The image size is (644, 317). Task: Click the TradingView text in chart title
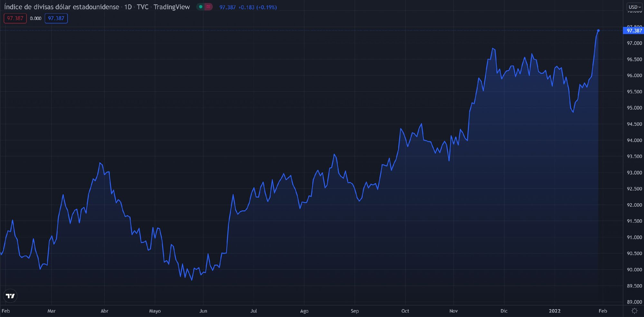pos(172,7)
